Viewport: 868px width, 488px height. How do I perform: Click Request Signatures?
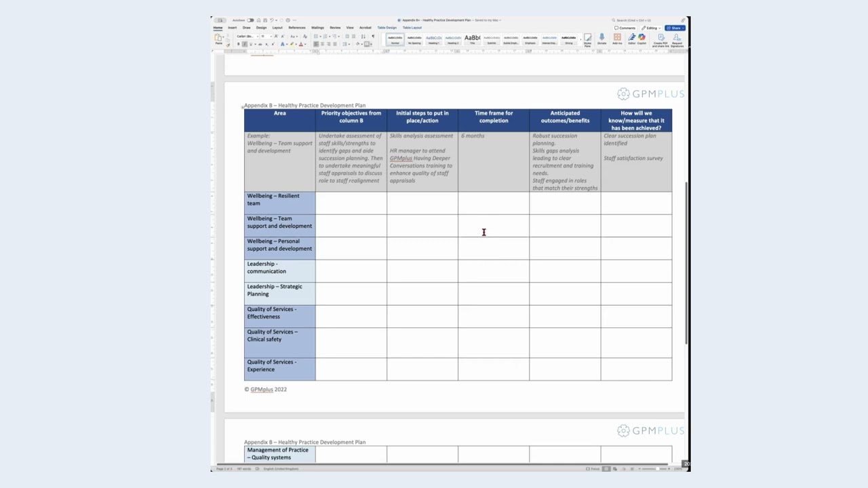tap(677, 40)
